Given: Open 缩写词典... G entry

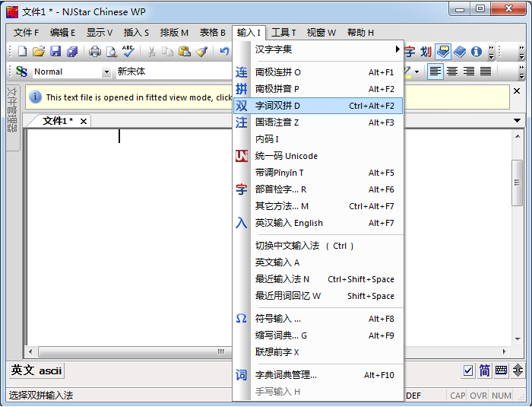Looking at the screenshot, I should 318,335.
